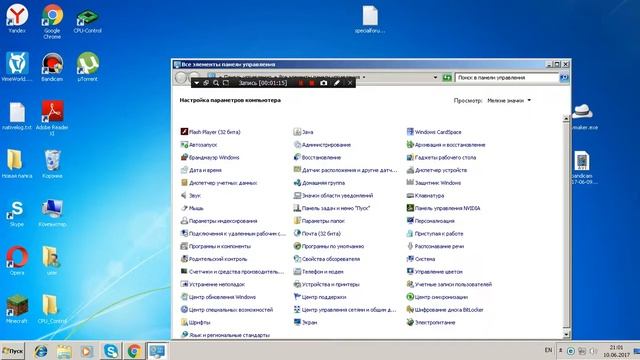640x360 pixels.
Task: Click the Back navigation button
Action: point(181,78)
